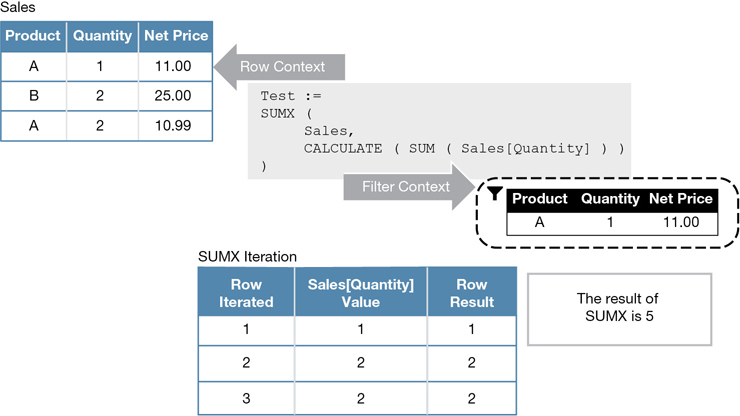Select Product header in black filter table
This screenshot has height=416, width=740.
pyautogui.click(x=540, y=199)
